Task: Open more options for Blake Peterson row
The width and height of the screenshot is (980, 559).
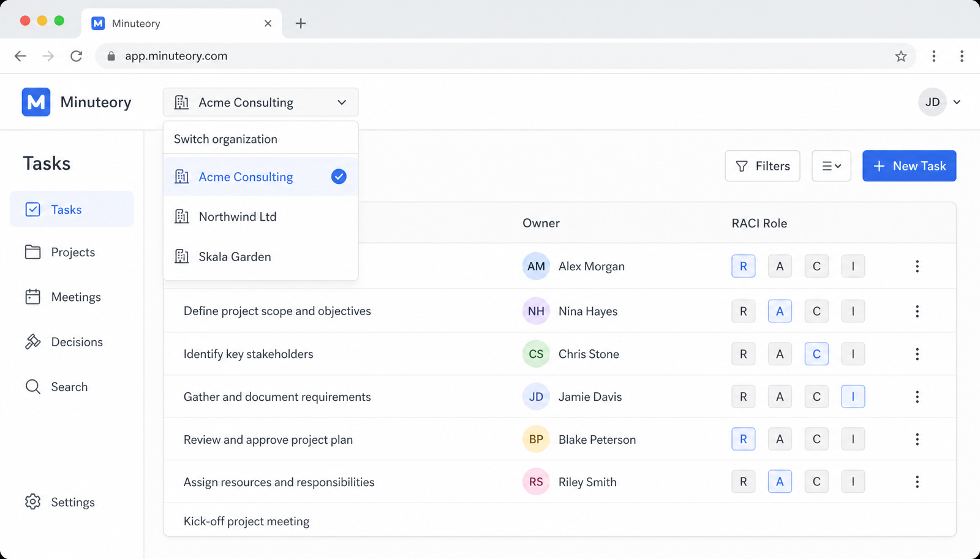Action: [x=917, y=439]
